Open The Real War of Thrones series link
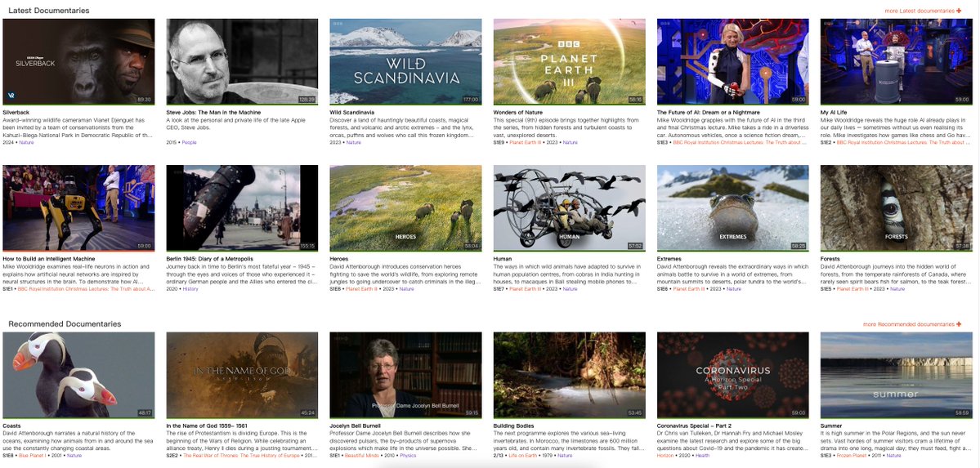 240,456
